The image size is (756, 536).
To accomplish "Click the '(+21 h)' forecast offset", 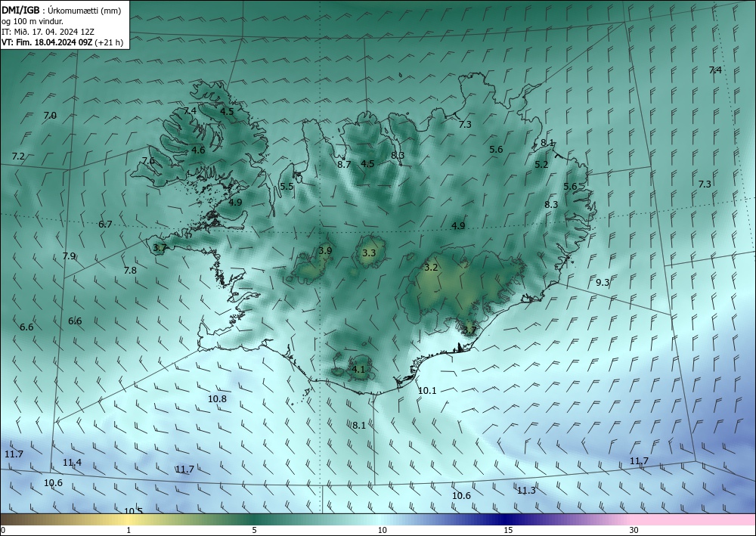I will [110, 42].
